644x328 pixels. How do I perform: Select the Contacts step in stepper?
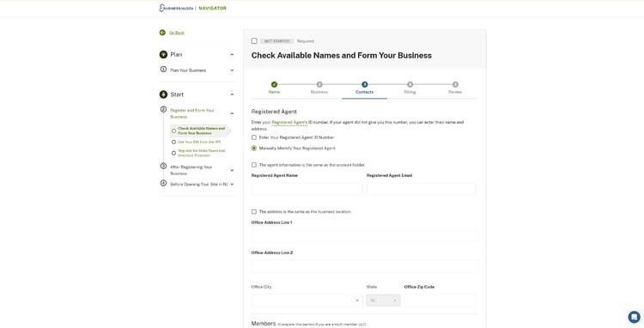(364, 88)
